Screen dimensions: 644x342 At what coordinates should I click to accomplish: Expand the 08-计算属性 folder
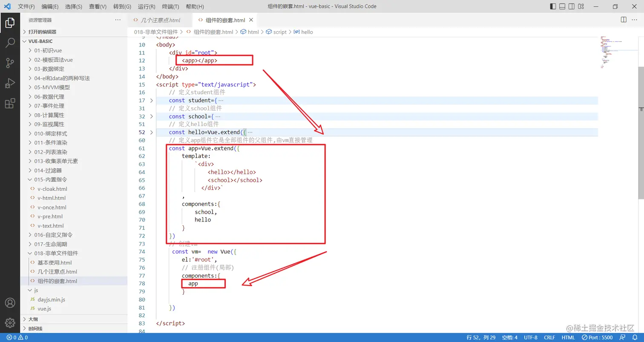click(74, 115)
